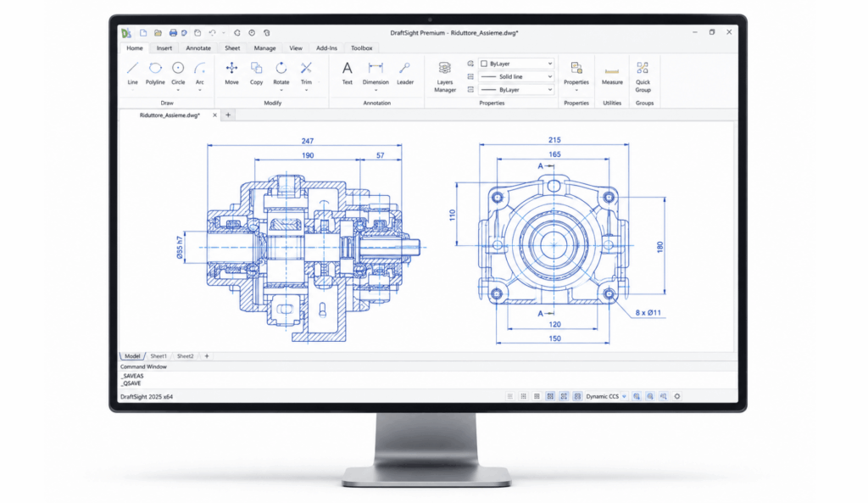Image resolution: width=868 pixels, height=503 pixels.
Task: Open the Manage ribbon tab
Action: pos(264,48)
